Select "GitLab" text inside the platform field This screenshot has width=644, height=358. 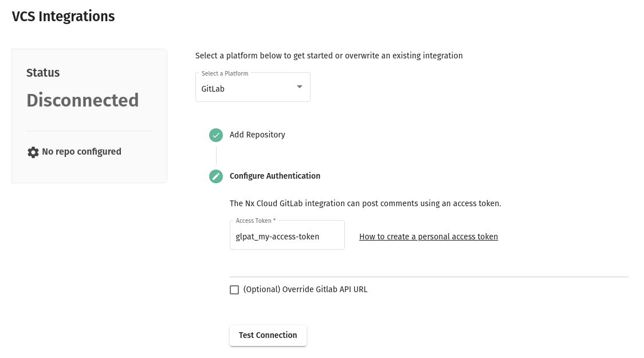coord(213,89)
